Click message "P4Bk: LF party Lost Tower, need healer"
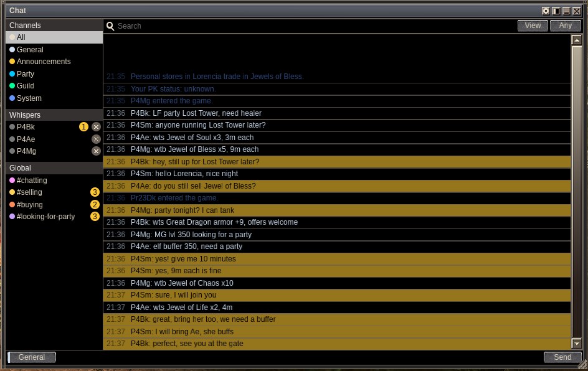The width and height of the screenshot is (588, 371). coord(337,113)
